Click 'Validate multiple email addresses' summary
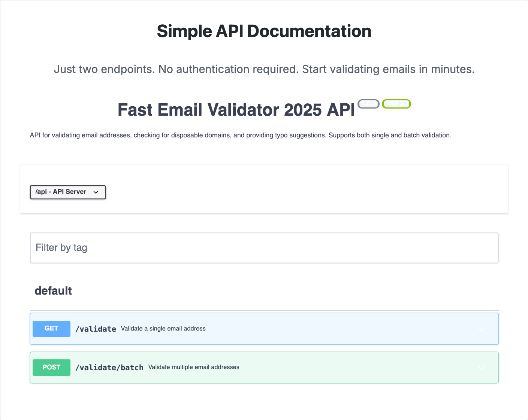528x420 pixels. 194,367
